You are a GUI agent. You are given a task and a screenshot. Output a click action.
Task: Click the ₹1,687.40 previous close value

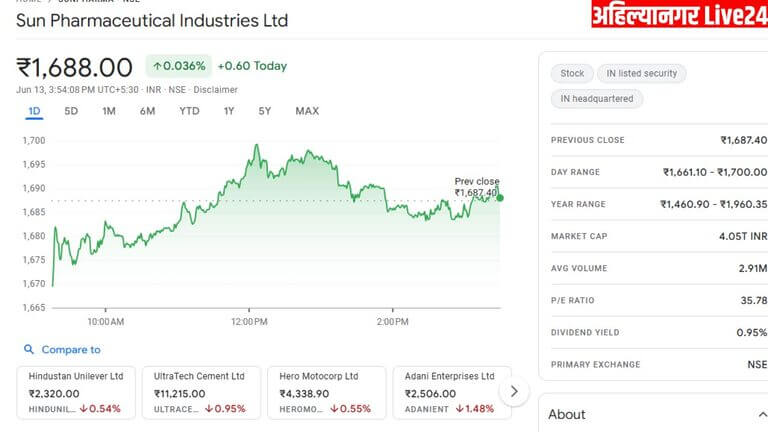[x=744, y=140]
